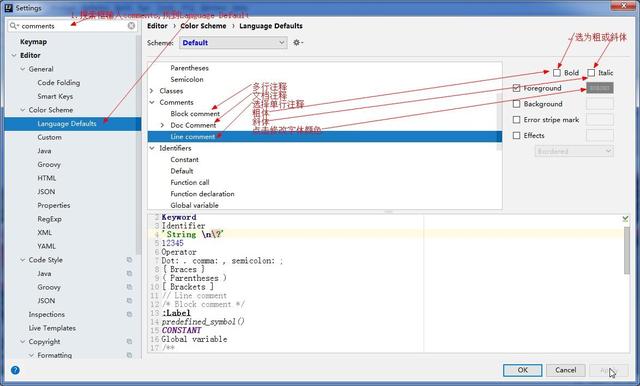Open Properties color scheme page
The height and width of the screenshot is (386, 640).
54,205
